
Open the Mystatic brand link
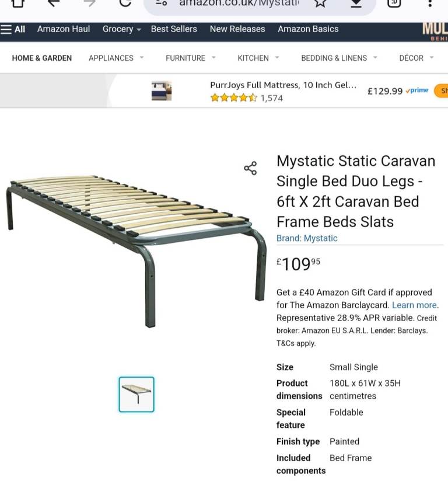click(307, 238)
